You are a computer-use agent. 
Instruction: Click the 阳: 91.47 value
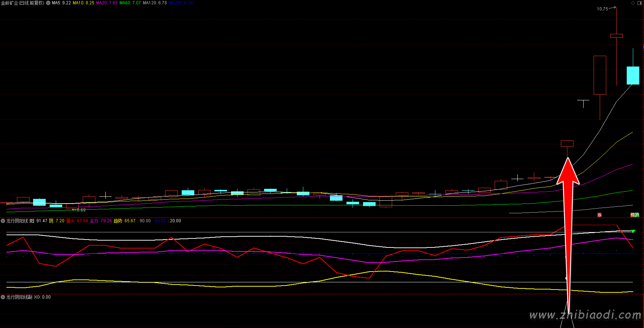point(38,221)
